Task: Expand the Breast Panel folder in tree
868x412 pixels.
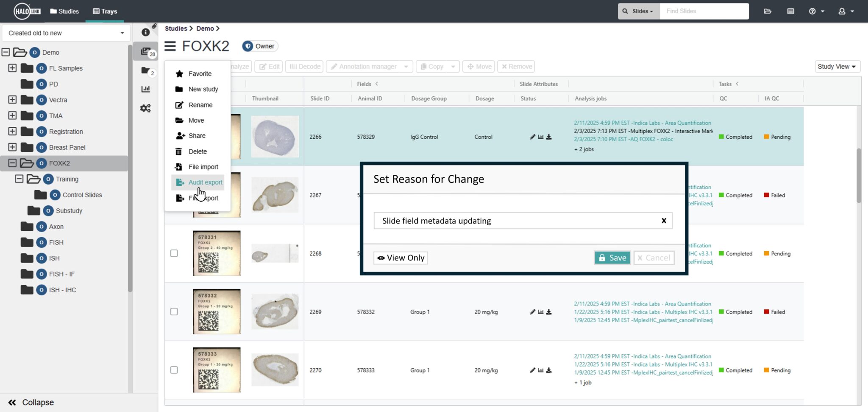Action: point(12,147)
